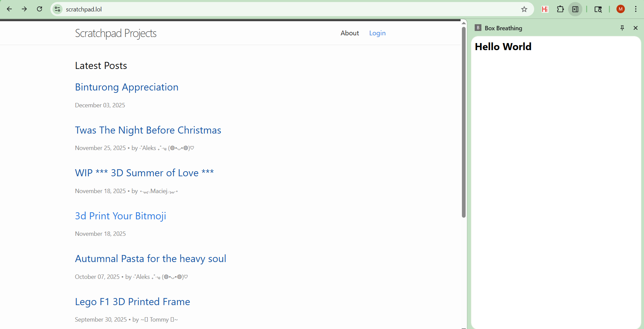Click the browser forward arrow
This screenshot has width=644, height=329.
(24, 9)
